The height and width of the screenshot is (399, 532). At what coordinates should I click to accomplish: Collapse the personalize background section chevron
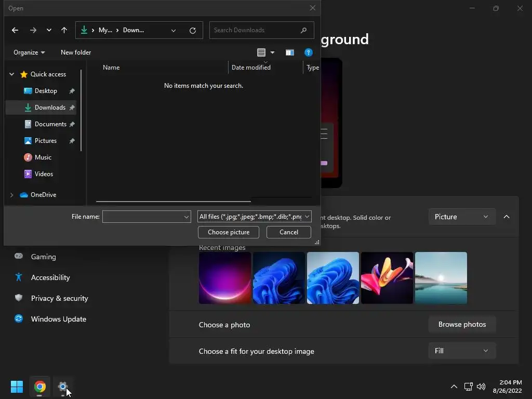[507, 217]
